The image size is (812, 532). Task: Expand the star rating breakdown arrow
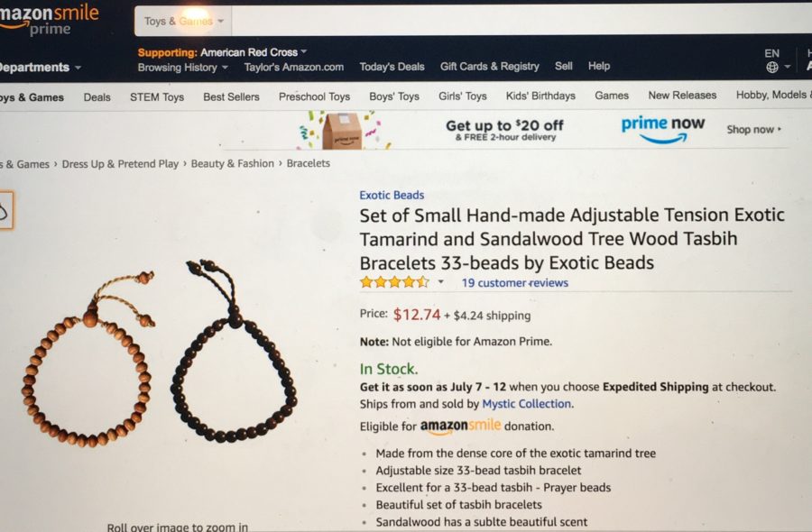[440, 282]
